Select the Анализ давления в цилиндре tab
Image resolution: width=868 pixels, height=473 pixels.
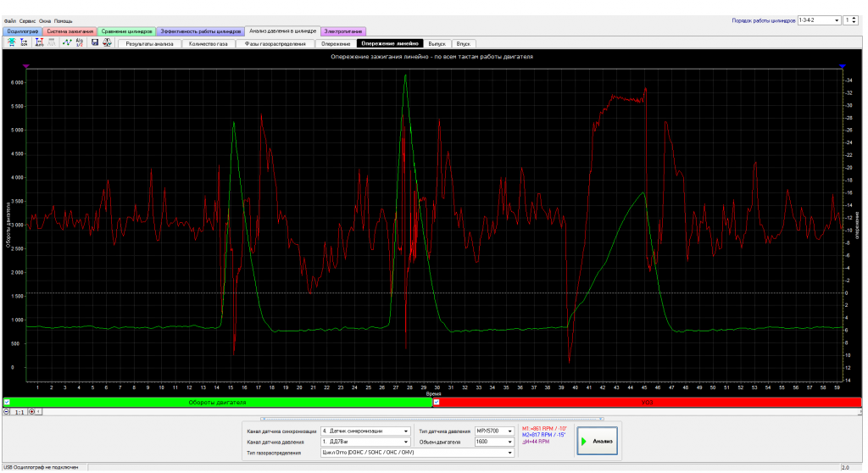coord(283,31)
